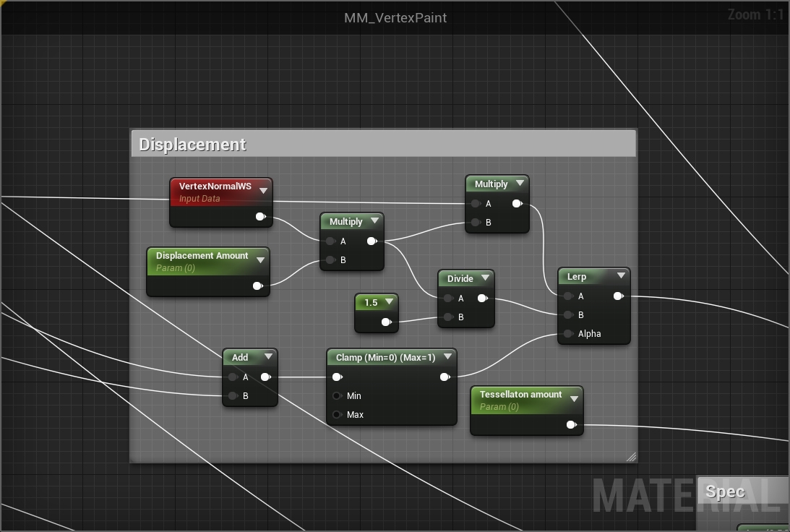The width and height of the screenshot is (790, 532).
Task: Click the Divide node B input pin
Action: pos(448,317)
